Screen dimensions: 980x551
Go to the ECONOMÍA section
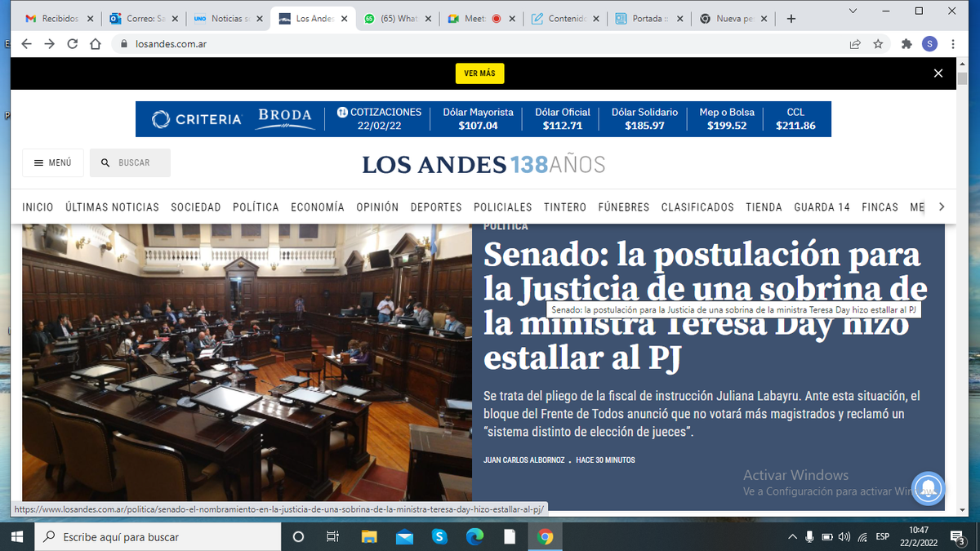coord(318,207)
